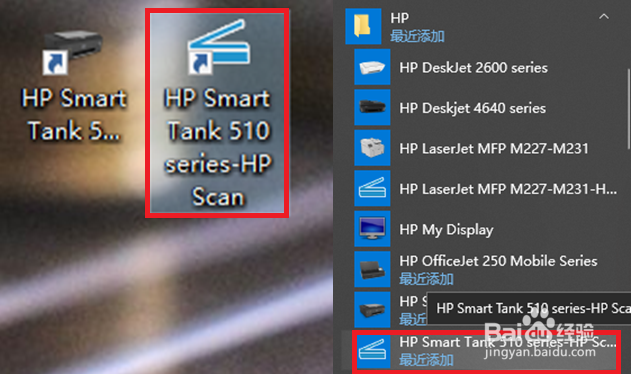
Task: Click the HP OfficeJet 250 Mobile Series icon
Action: point(372,269)
